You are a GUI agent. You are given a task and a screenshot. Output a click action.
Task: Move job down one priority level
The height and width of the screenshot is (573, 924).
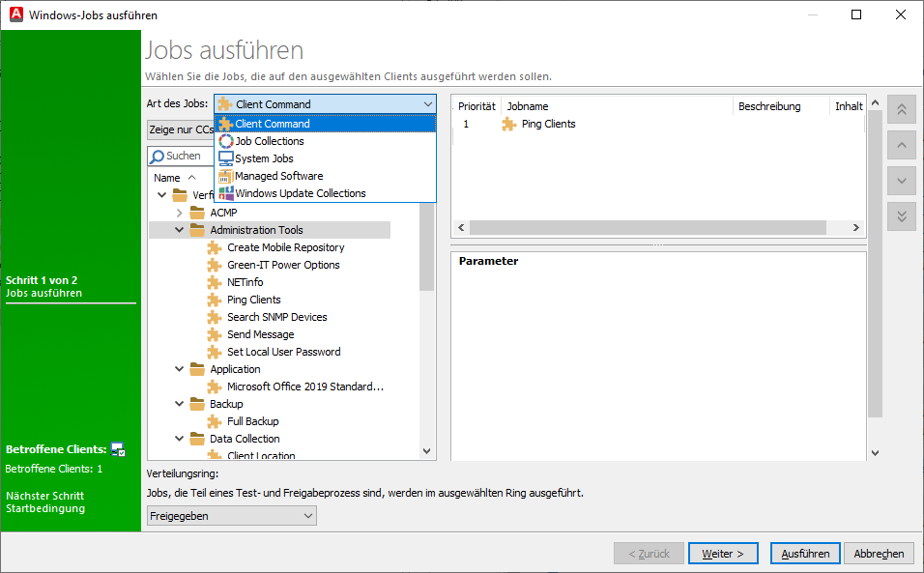tap(901, 181)
